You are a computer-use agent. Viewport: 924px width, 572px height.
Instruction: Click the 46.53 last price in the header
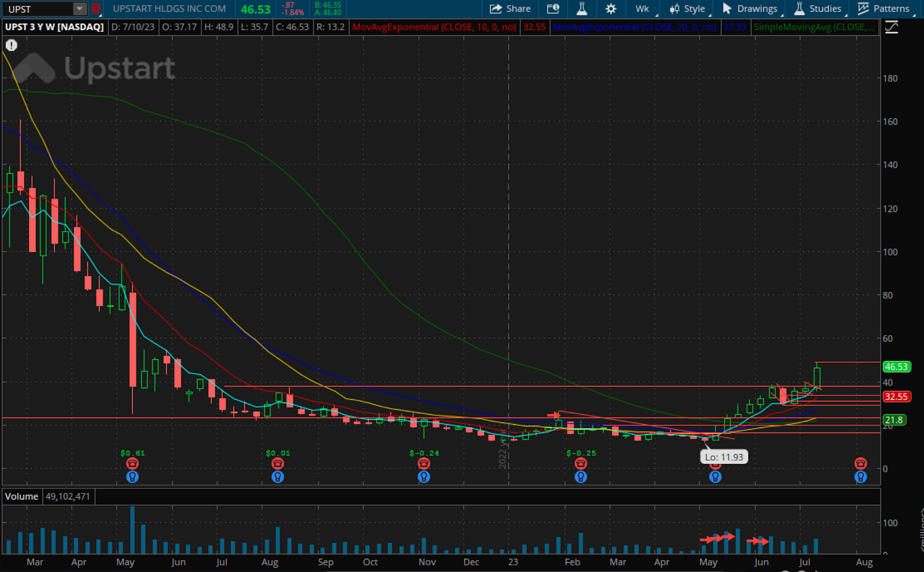255,10
